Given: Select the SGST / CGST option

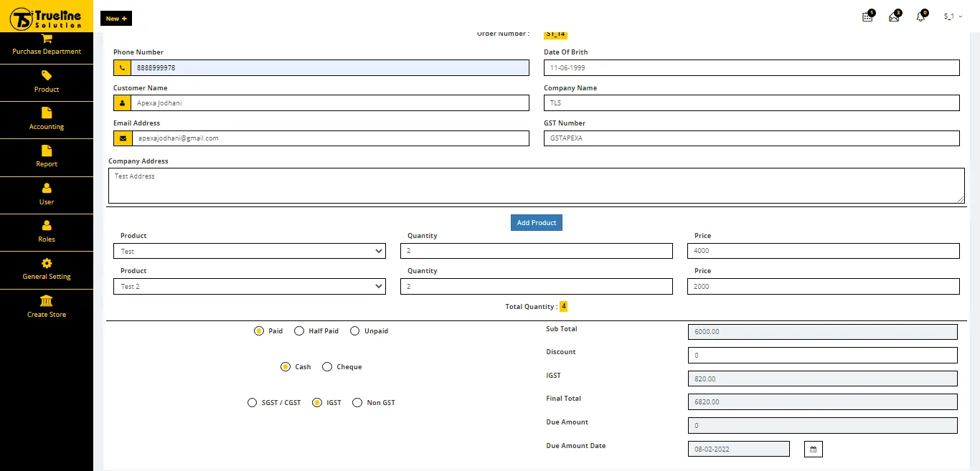Looking at the screenshot, I should click(252, 402).
